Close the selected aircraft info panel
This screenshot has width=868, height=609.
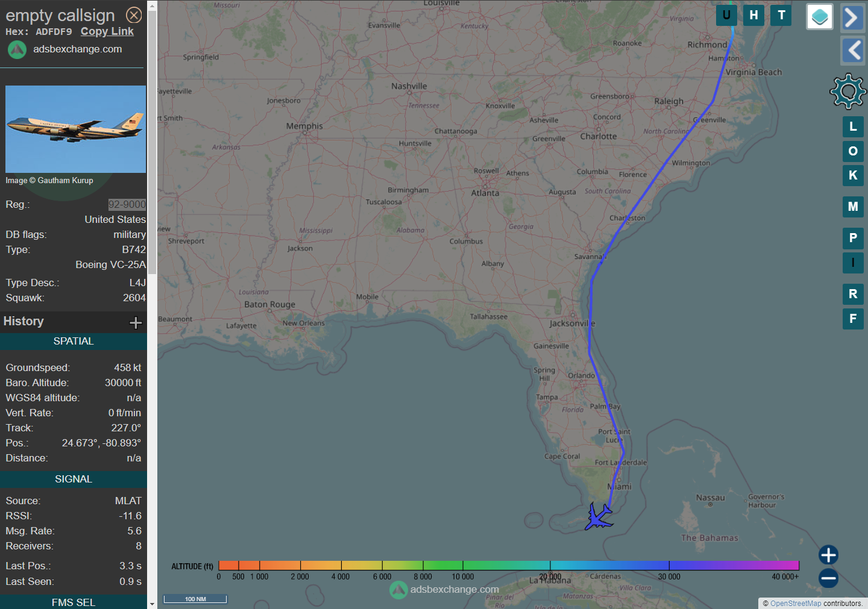134,15
